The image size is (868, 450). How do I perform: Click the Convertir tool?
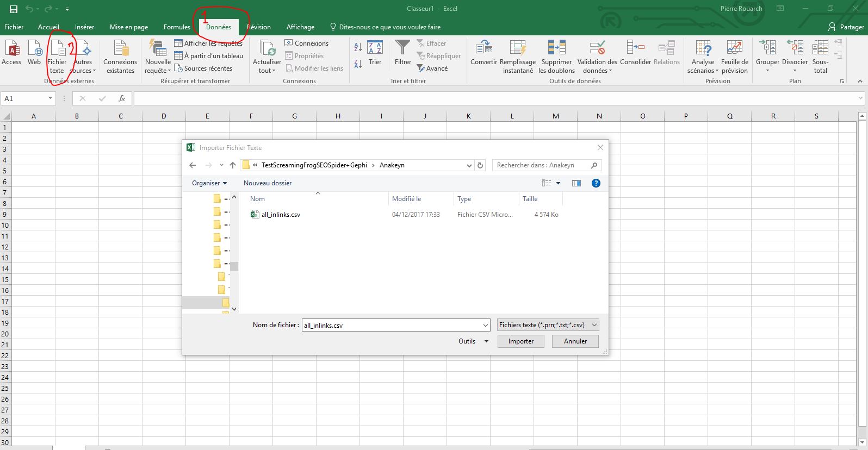[483, 53]
